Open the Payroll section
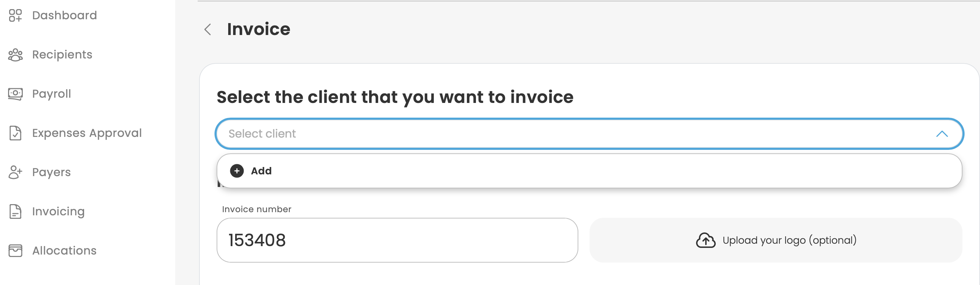 pyautogui.click(x=52, y=94)
